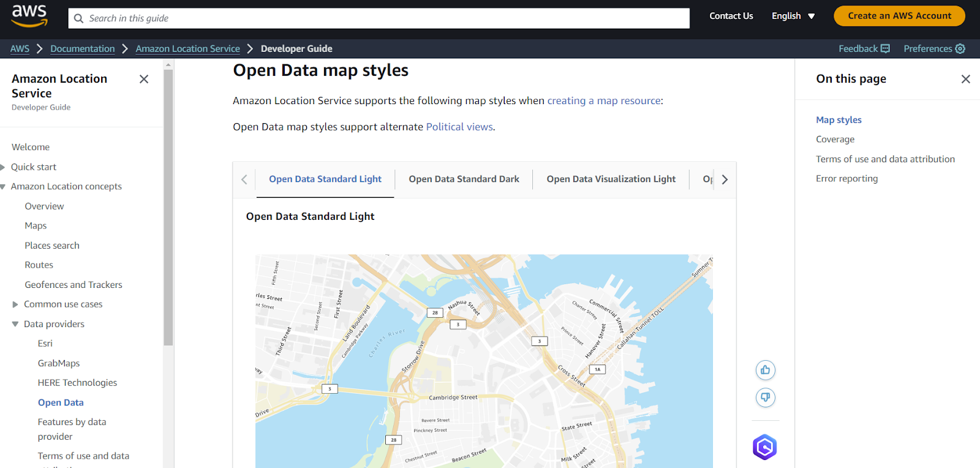Image resolution: width=980 pixels, height=468 pixels.
Task: Open the Welcome page
Action: click(x=31, y=147)
